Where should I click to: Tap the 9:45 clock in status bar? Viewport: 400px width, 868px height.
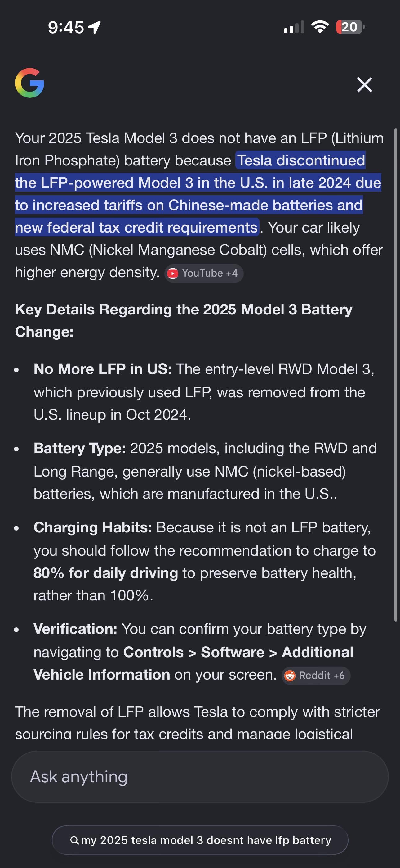(66, 27)
